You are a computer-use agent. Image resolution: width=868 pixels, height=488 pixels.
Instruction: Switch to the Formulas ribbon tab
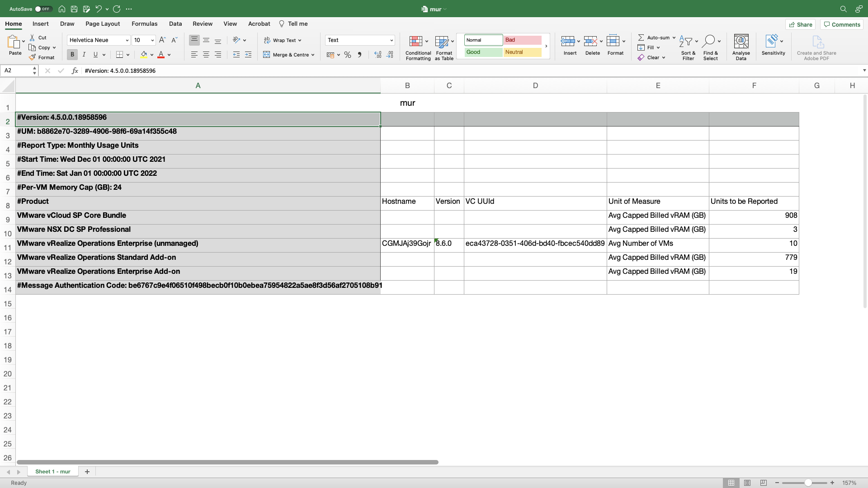click(x=144, y=24)
